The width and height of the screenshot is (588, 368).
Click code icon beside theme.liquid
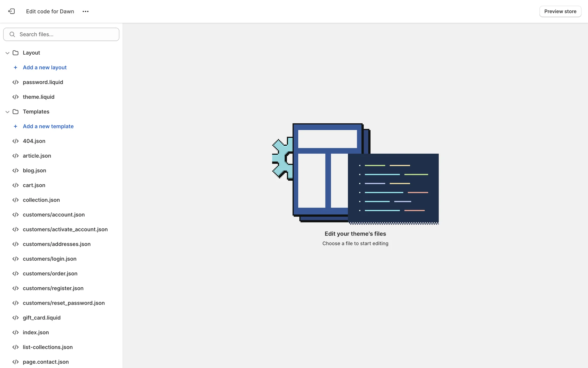[x=16, y=97]
